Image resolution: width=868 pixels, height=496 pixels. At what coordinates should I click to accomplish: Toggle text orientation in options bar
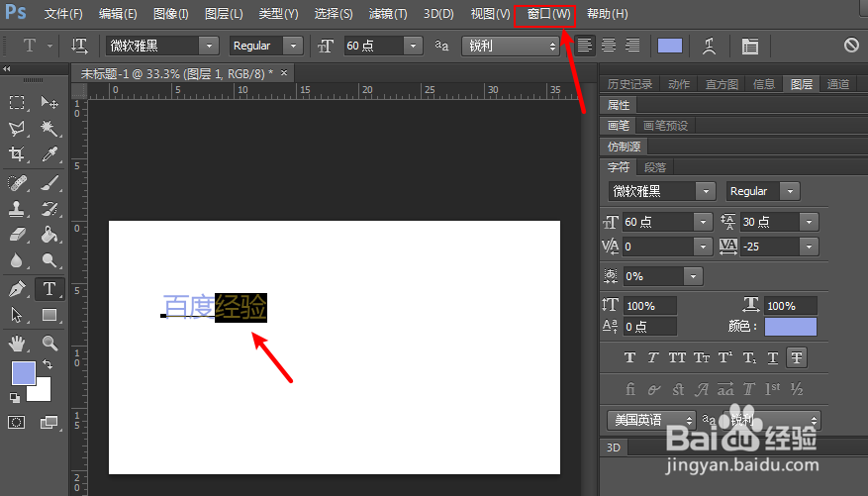[79, 46]
